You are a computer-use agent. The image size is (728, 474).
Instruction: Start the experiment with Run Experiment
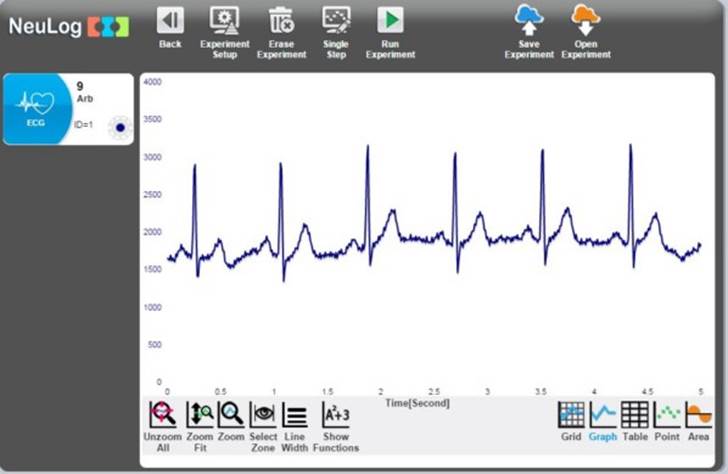pyautogui.click(x=390, y=21)
